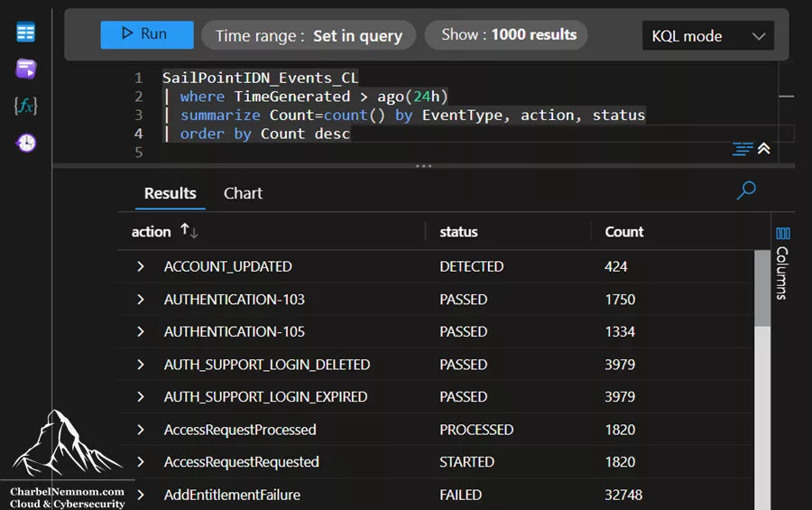Expand the ACCOUNT_UPDATED row
Viewport: 812px width, 510px height.
pyautogui.click(x=141, y=266)
